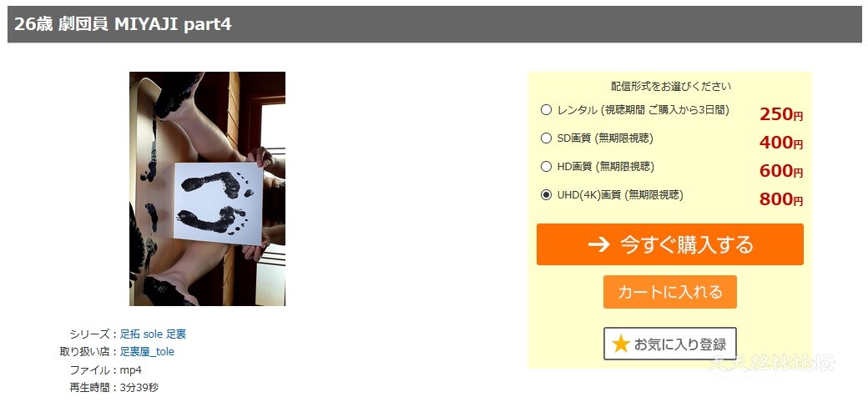
Task: Click the 600円 HD price
Action: (x=781, y=172)
